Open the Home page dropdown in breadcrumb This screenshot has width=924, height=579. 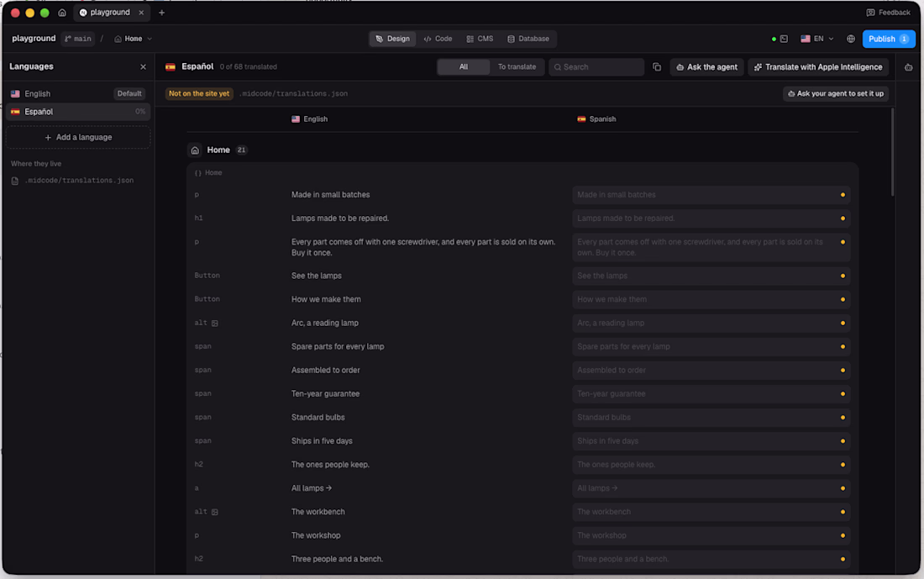point(134,39)
